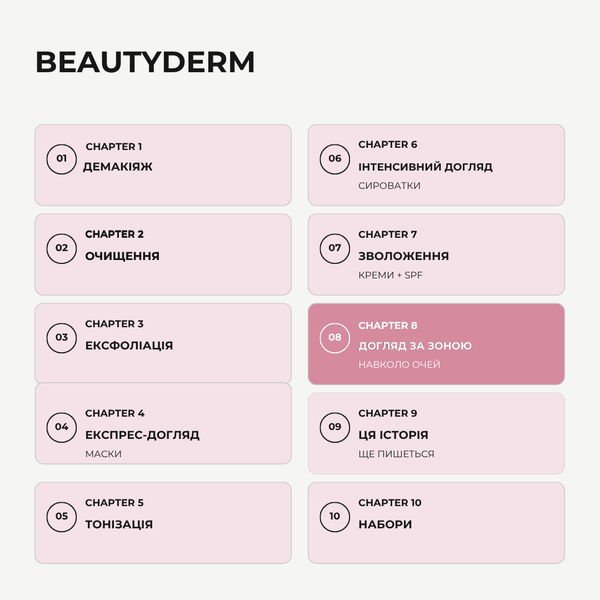Open Chapter 10 НАБОРИ title
Viewport: 600px width, 600px height.
pyautogui.click(x=385, y=524)
